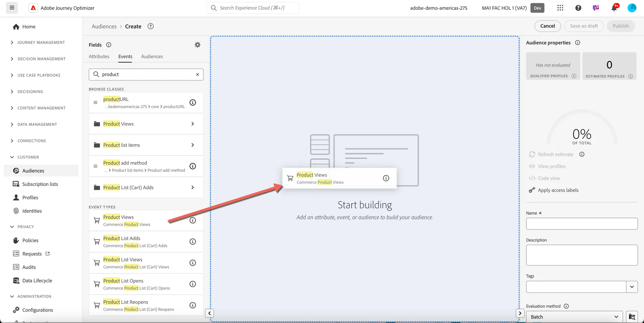This screenshot has height=323, width=644.
Task: Switch to the Audiences fields tab
Action: (152, 57)
